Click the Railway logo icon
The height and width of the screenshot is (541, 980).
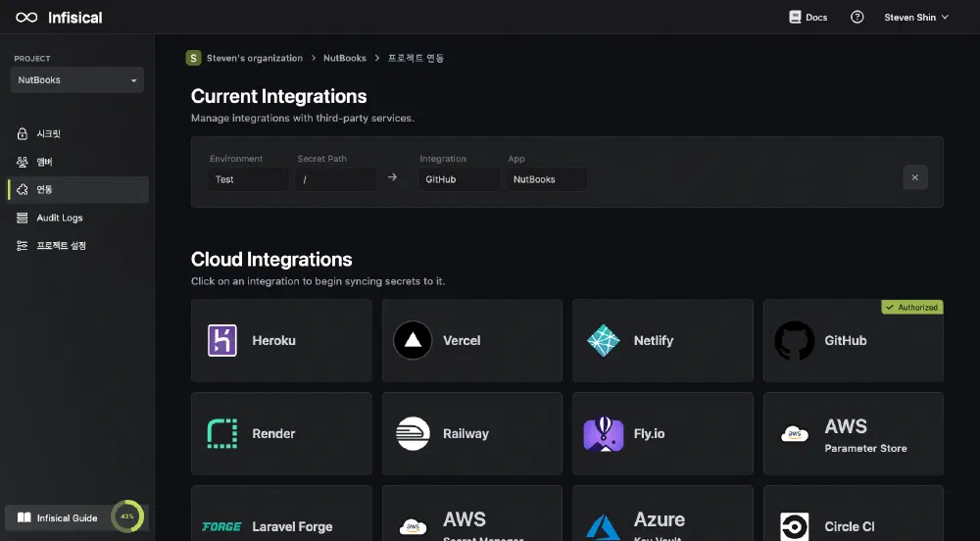point(413,433)
